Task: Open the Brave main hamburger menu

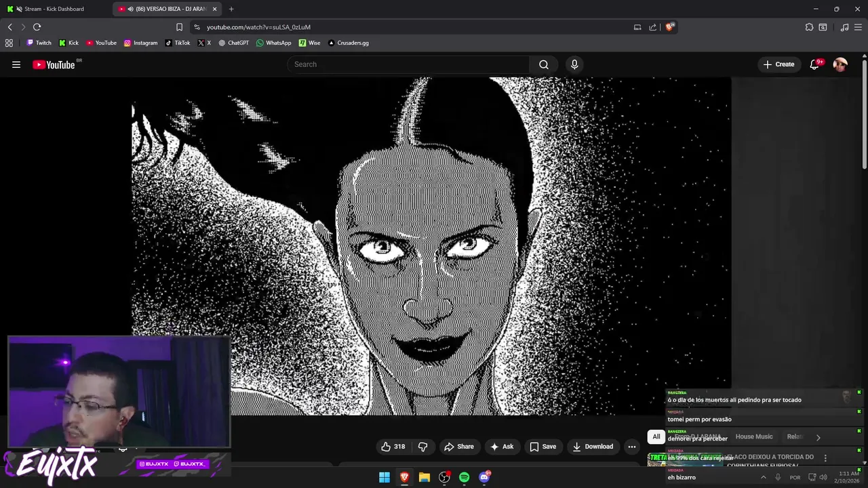Action: click(859, 27)
